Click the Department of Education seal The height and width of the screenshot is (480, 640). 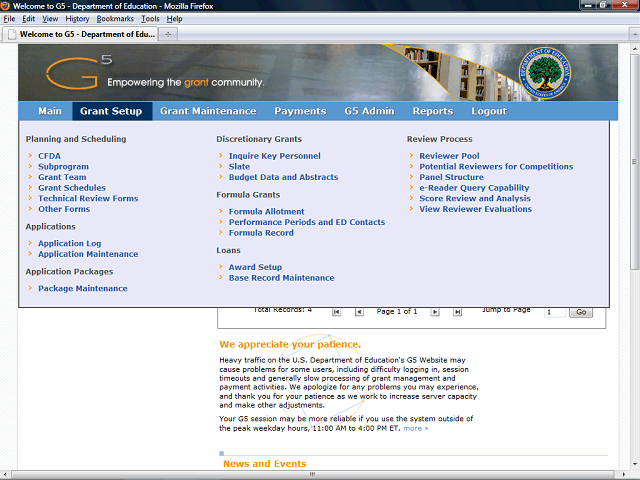click(x=544, y=73)
